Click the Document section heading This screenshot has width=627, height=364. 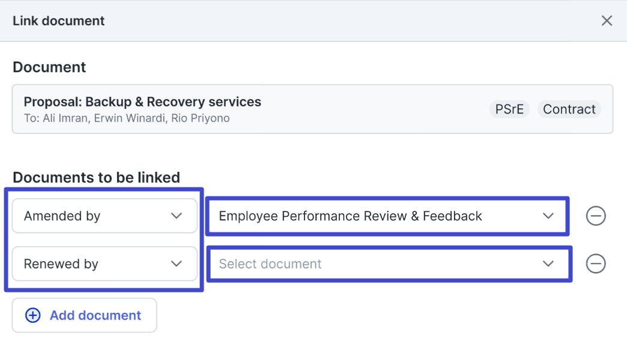coord(49,67)
